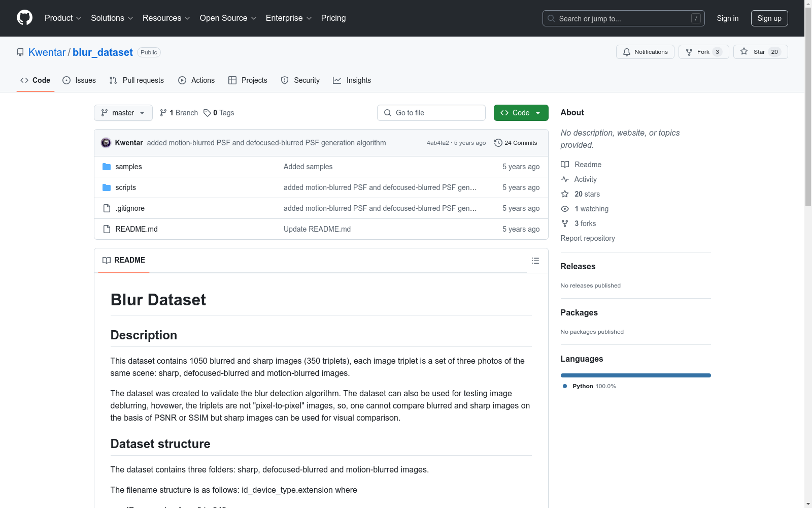The image size is (812, 508).
Task: Open the Insights tab
Action: (x=352, y=80)
